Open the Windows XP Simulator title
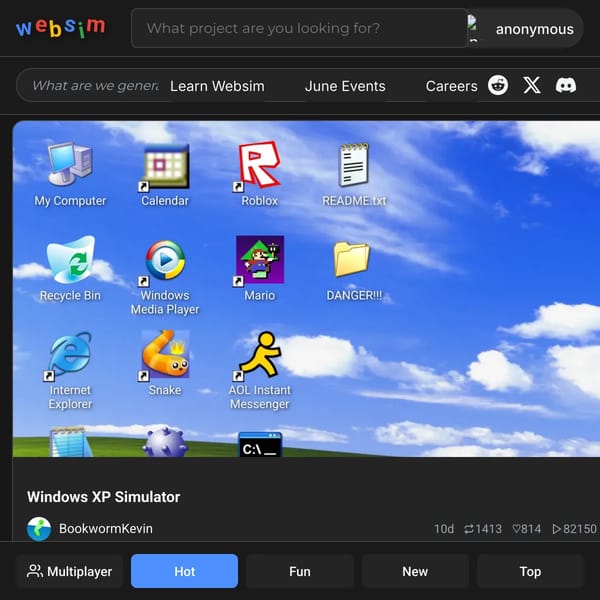 [x=103, y=497]
